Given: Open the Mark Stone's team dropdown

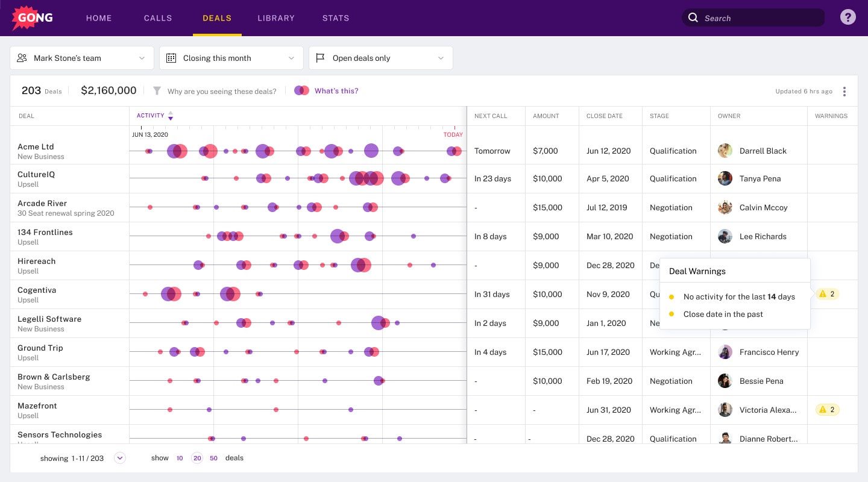Looking at the screenshot, I should (142, 58).
